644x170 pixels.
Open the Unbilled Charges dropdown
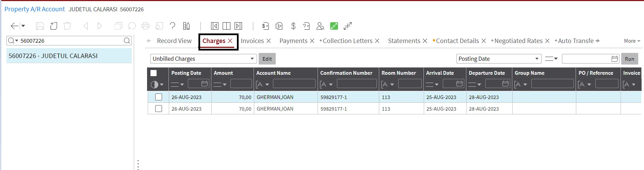(x=203, y=59)
